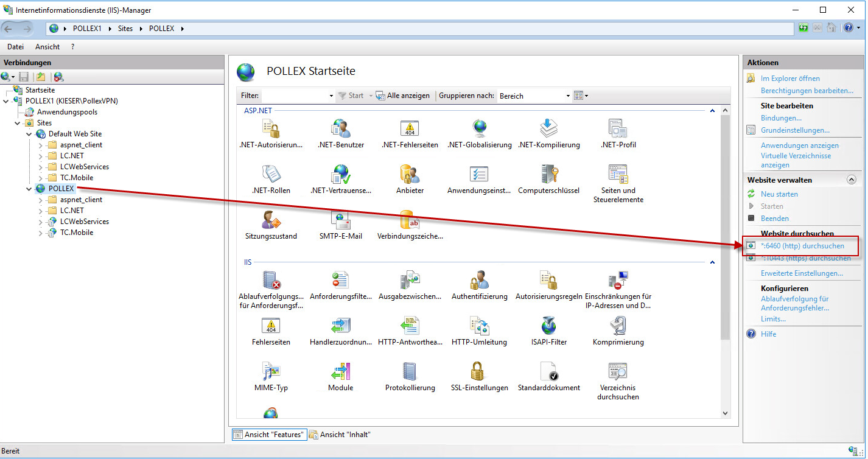Open the Authentifizierung feature icon
The image size is (868, 459).
[479, 280]
